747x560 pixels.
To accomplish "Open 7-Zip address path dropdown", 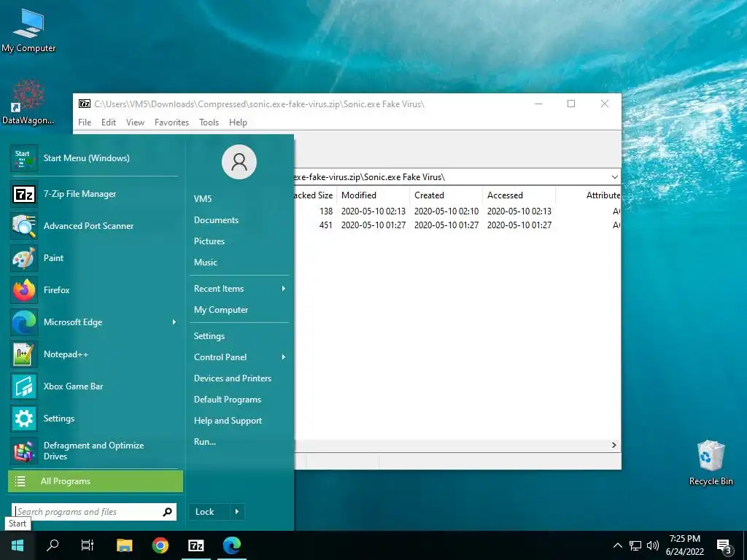I will pos(614,177).
